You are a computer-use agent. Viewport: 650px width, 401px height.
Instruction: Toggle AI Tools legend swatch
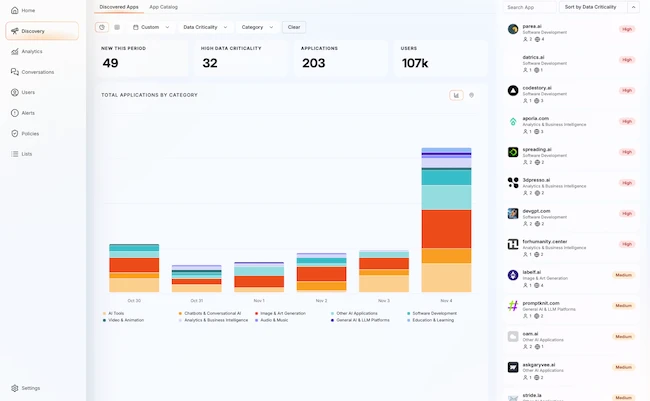pos(104,314)
